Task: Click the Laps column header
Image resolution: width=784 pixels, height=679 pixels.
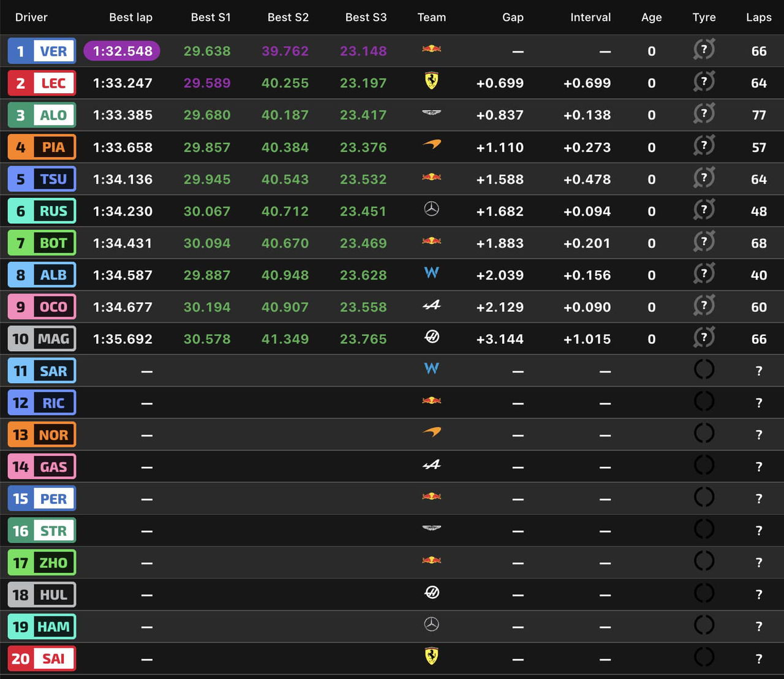Action: [759, 17]
